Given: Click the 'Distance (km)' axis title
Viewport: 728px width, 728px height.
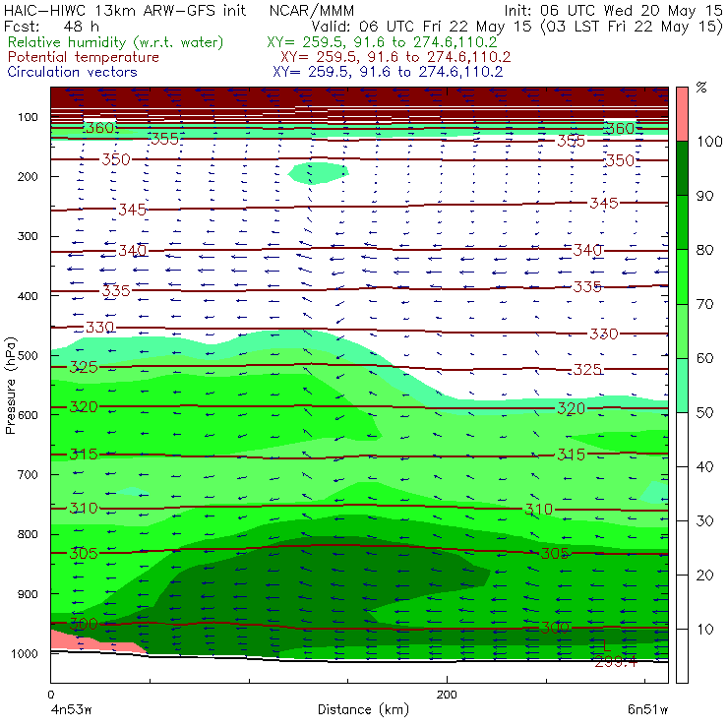Looking at the screenshot, I should point(363,710).
